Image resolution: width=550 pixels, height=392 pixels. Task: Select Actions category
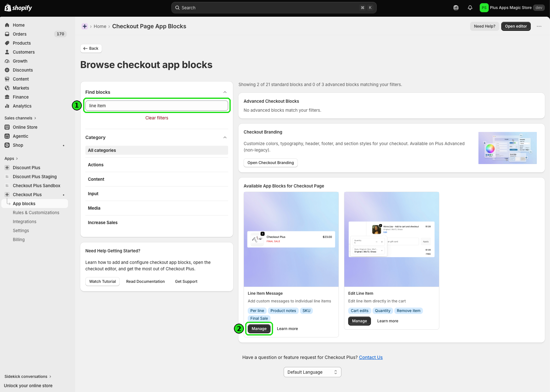coord(157,165)
